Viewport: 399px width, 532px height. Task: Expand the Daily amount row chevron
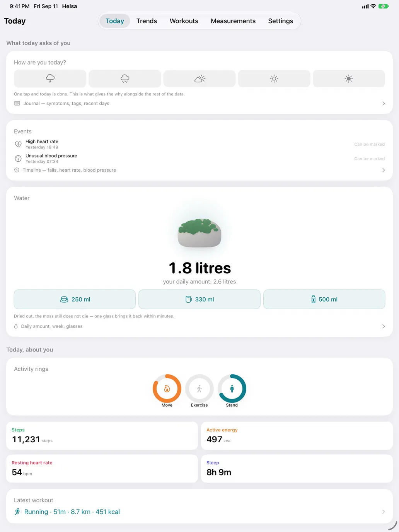coord(384,326)
